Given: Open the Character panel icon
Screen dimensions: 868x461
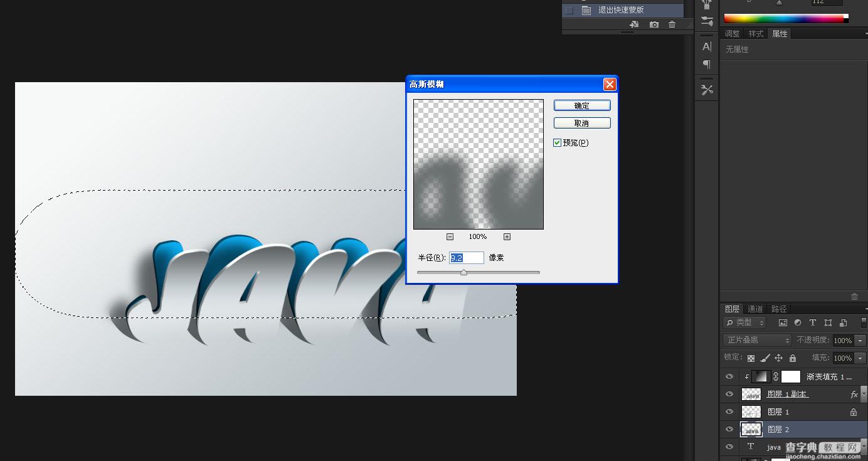Looking at the screenshot, I should click(x=707, y=46).
